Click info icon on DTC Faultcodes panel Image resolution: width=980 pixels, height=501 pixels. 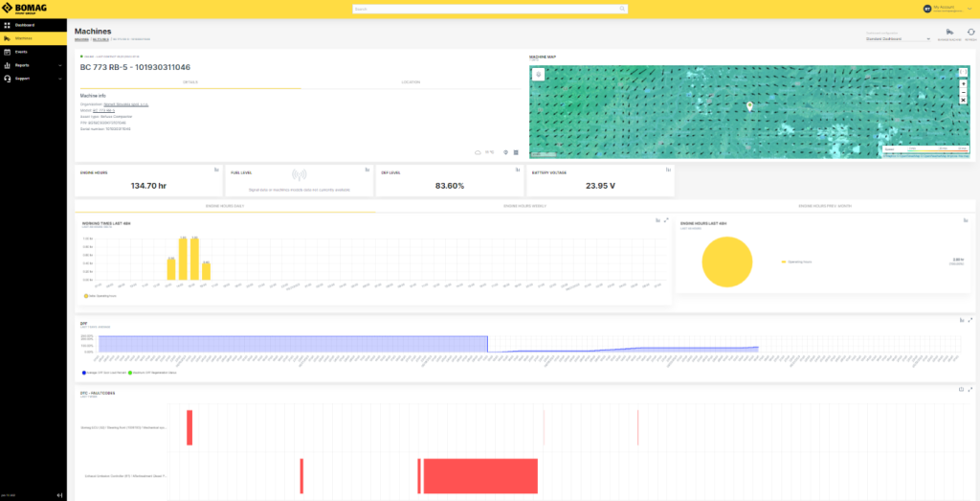962,389
